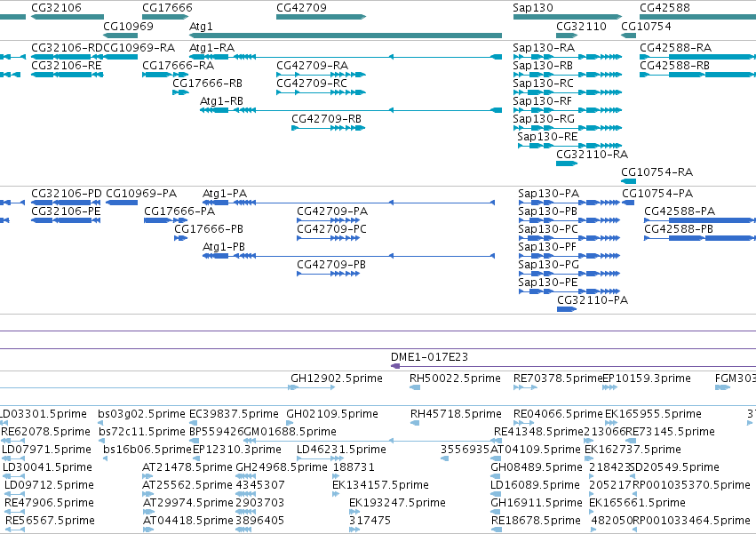Click protein CG17666-PB
The width and height of the screenshot is (756, 534).
pos(181,238)
